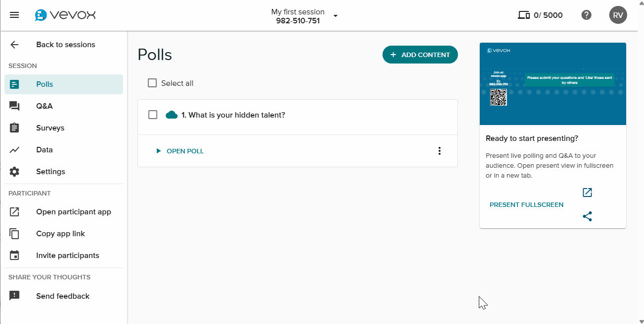Click the present view preview thumbnail

pyautogui.click(x=553, y=84)
